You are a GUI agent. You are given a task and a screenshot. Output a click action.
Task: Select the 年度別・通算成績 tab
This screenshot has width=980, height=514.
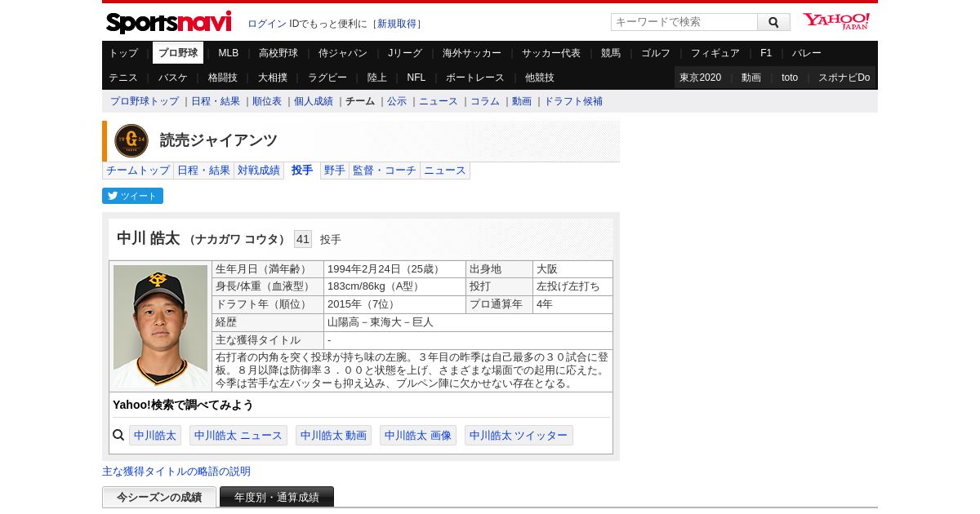(x=277, y=497)
